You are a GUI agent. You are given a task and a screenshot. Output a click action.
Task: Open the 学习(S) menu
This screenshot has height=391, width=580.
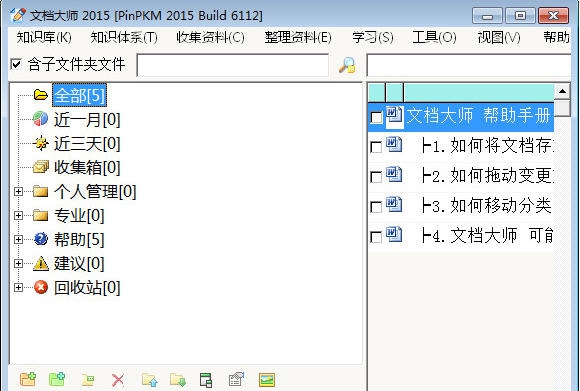point(372,37)
